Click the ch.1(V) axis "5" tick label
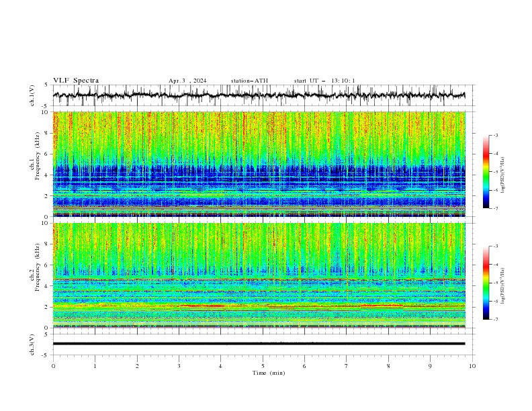 tap(46, 85)
